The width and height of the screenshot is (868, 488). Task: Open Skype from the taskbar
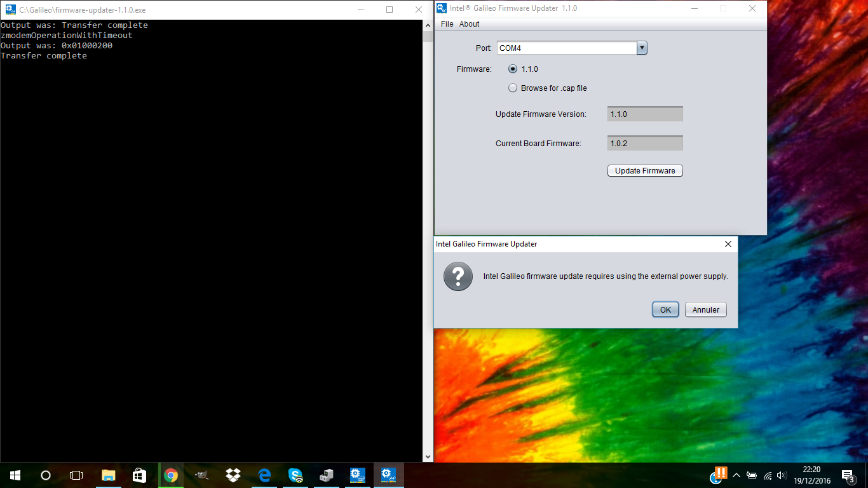point(295,475)
